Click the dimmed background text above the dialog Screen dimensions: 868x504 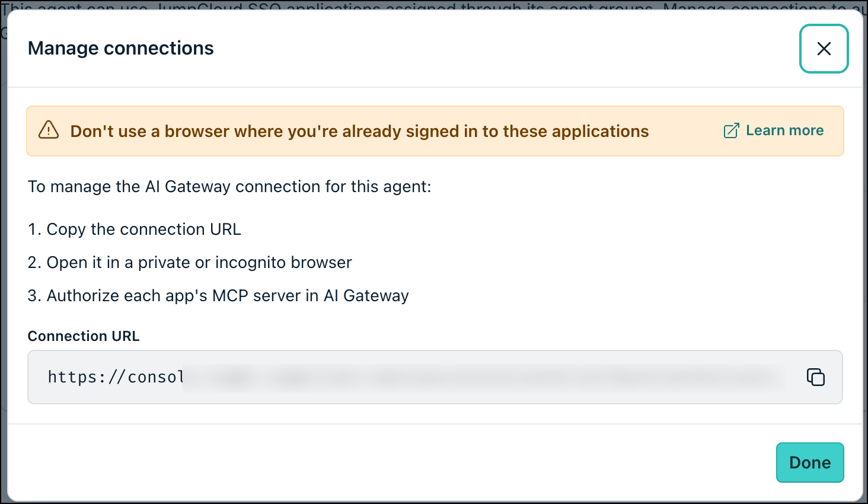(434, 5)
